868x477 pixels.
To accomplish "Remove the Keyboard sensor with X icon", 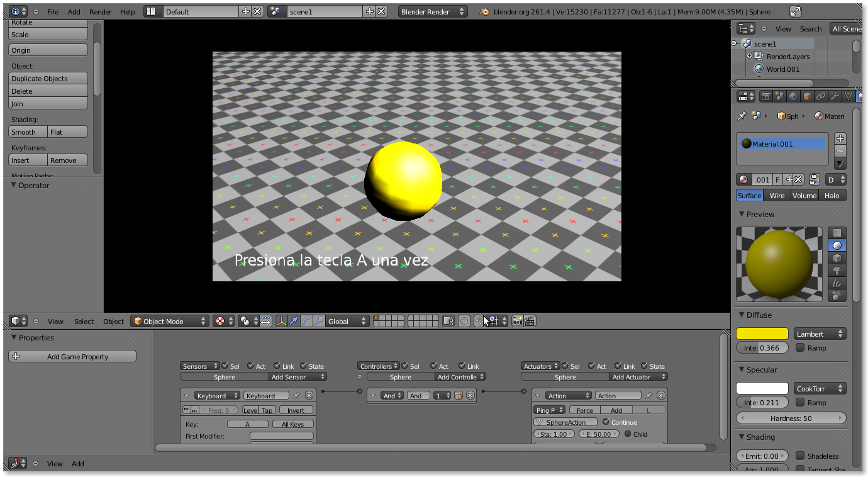I will coord(309,396).
